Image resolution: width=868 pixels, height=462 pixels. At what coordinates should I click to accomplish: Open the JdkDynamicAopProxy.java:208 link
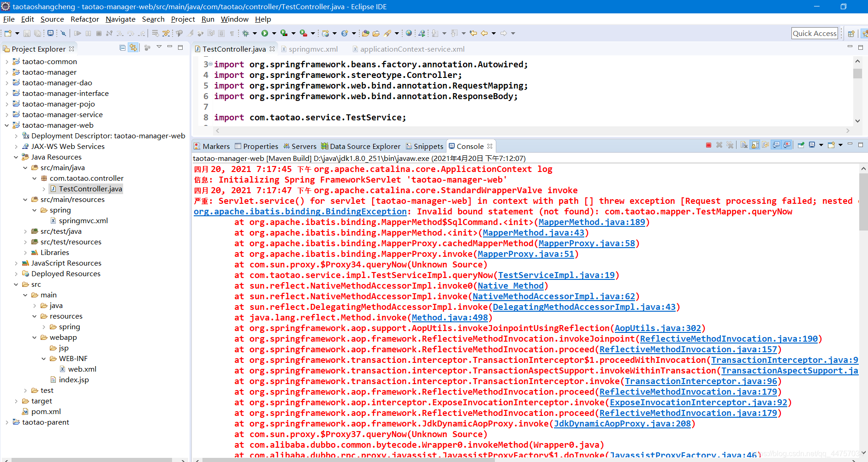click(622, 424)
